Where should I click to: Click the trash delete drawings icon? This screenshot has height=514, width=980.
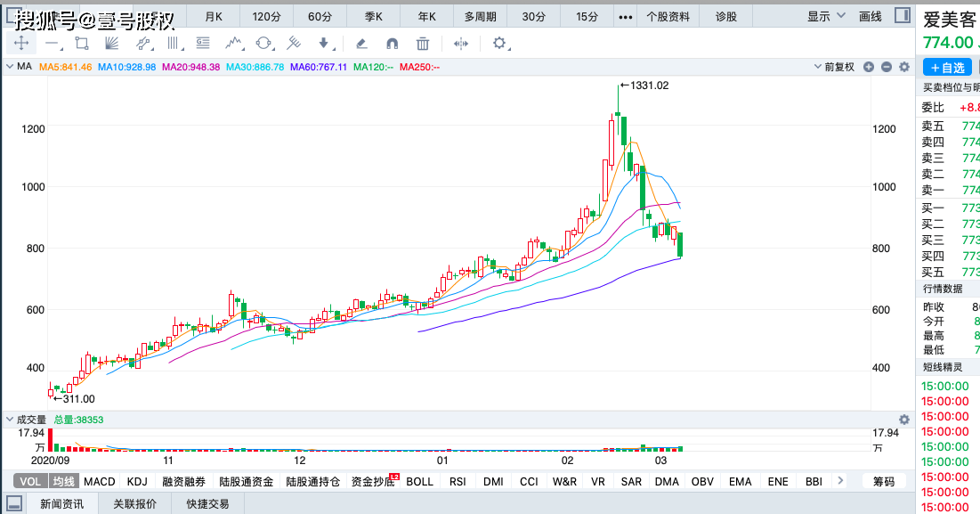click(423, 43)
